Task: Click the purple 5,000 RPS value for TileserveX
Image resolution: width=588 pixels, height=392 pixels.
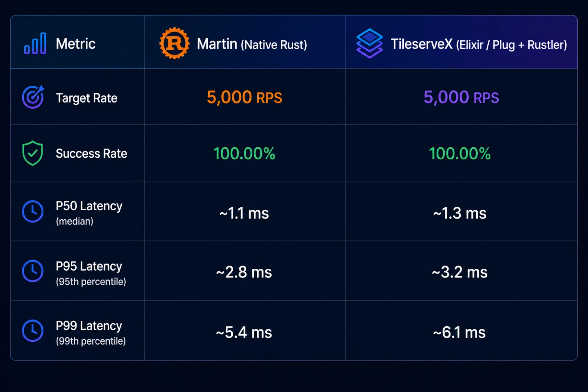Action: tap(461, 97)
